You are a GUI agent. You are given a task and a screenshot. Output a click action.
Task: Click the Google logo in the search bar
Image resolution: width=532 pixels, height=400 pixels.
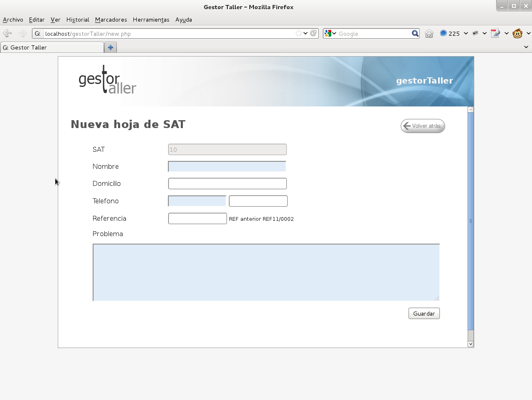point(328,33)
